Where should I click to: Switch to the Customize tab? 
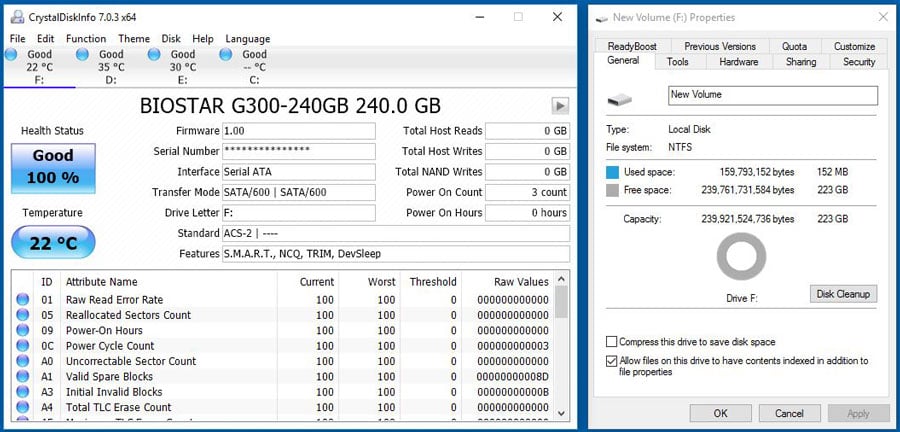pos(855,46)
